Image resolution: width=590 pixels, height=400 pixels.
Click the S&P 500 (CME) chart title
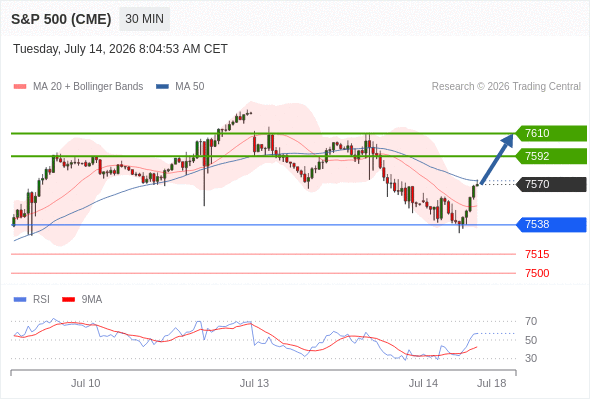tap(61, 19)
